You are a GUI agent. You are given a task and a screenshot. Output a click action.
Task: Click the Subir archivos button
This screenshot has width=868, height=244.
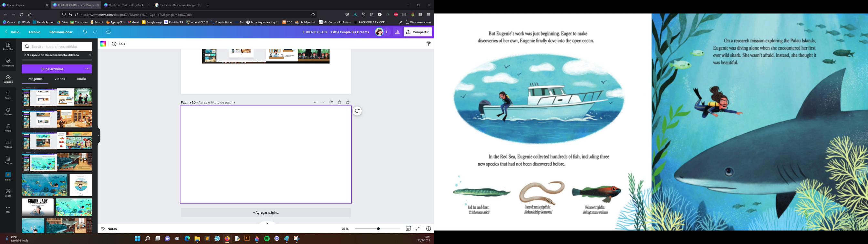[52, 69]
